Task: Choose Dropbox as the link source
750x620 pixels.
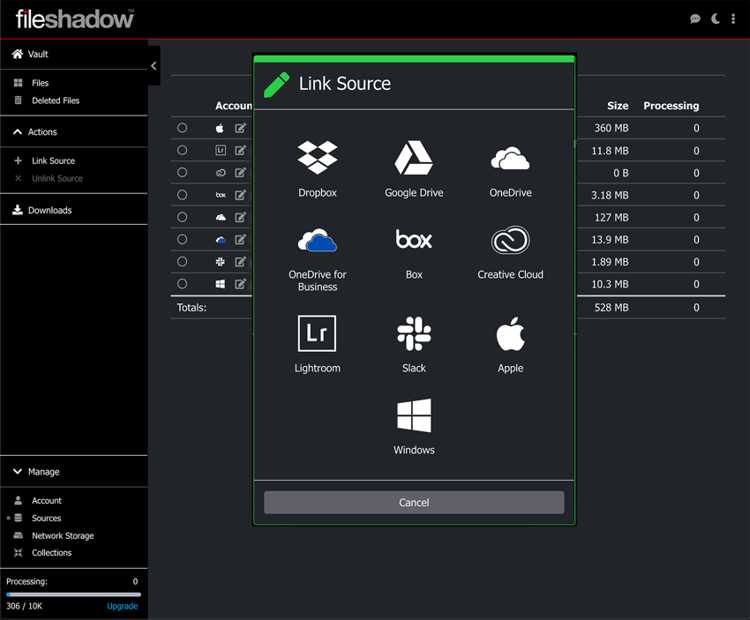Action: pyautogui.click(x=317, y=169)
